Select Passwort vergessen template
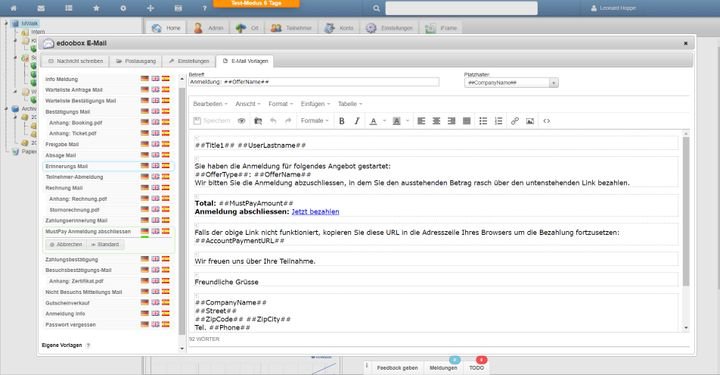Screen dimensions: 720x375 pos(71,325)
